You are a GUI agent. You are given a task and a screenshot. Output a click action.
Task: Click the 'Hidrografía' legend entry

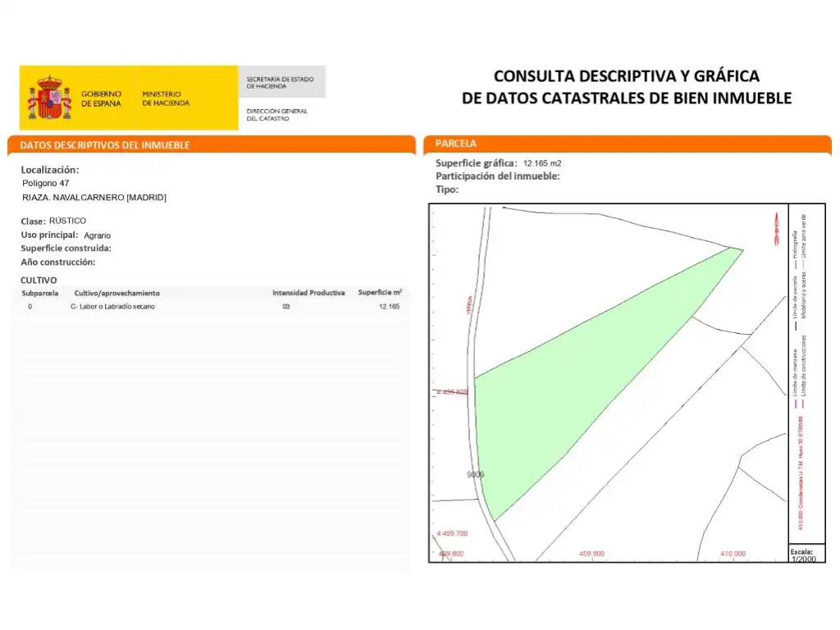coord(795,249)
